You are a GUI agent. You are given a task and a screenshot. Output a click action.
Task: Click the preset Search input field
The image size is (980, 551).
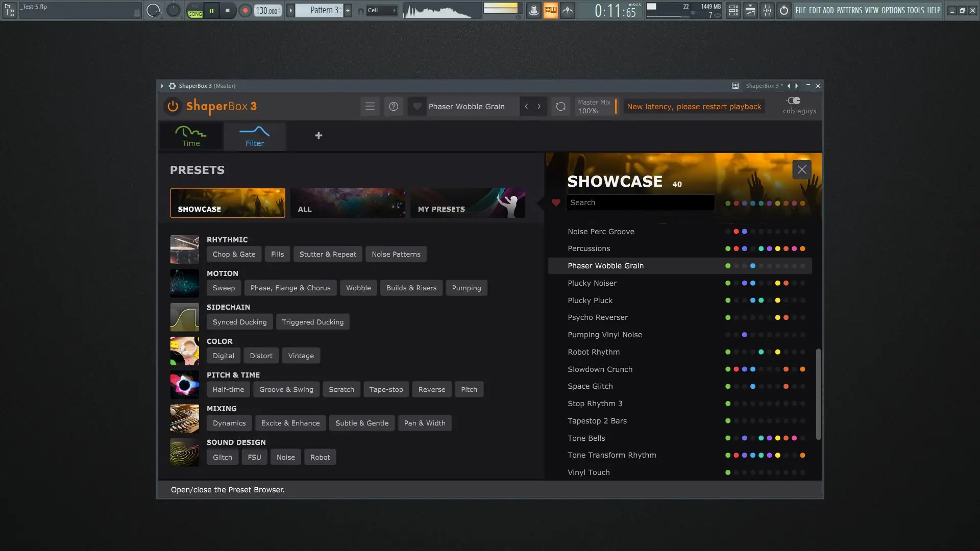click(640, 203)
